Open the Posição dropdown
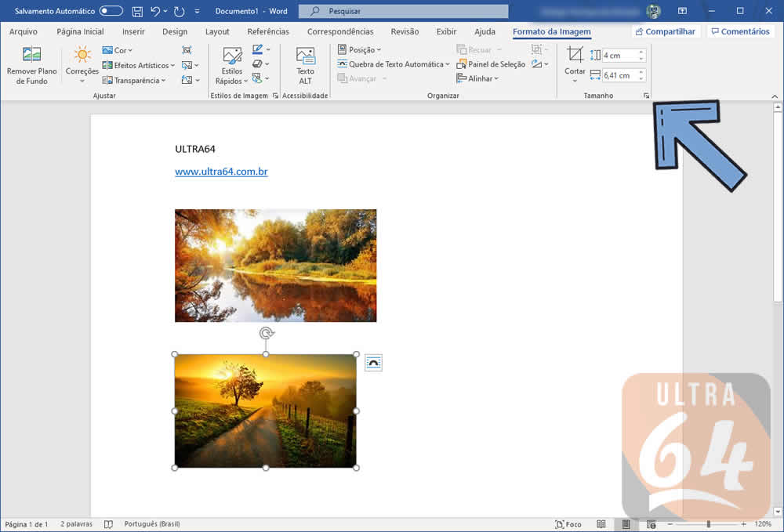784x532 pixels. point(360,50)
